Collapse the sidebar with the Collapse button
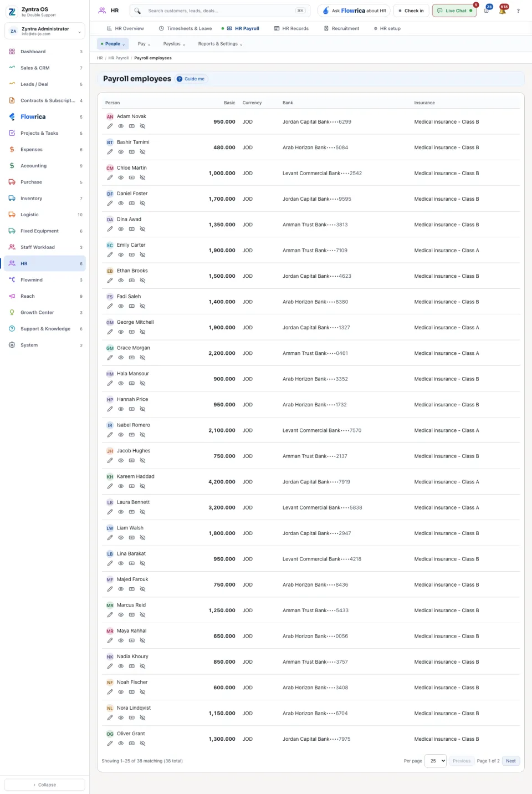The height and width of the screenshot is (794, 532). 45,785
